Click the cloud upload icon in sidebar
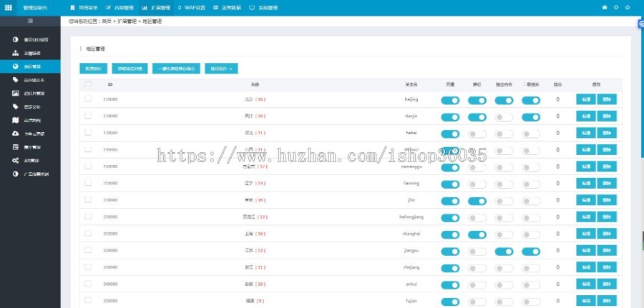 click(16, 134)
